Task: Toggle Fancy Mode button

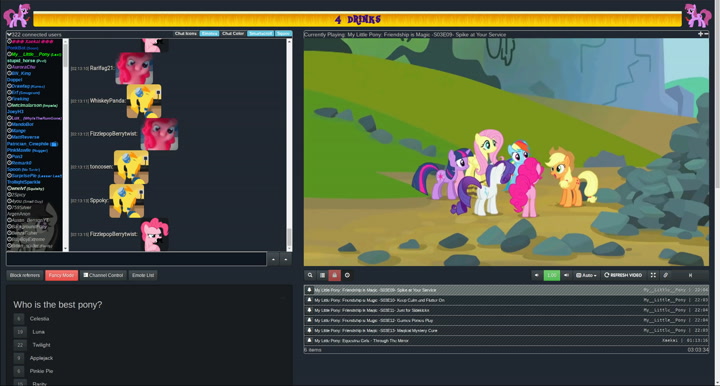Action: [62, 275]
